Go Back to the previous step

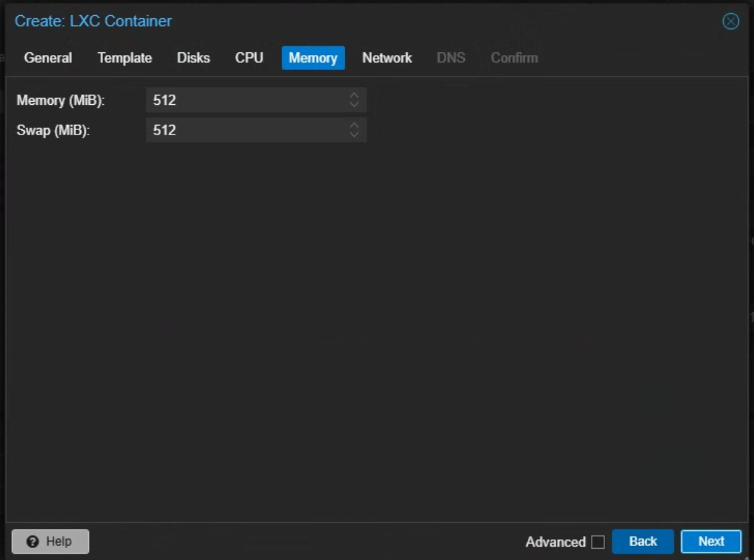(x=643, y=541)
